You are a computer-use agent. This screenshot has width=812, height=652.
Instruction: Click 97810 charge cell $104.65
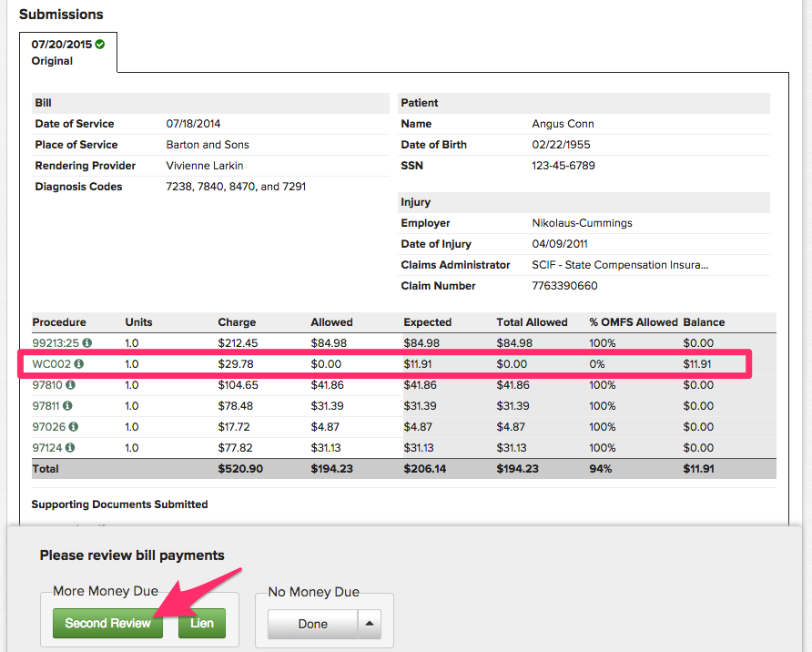pyautogui.click(x=238, y=385)
